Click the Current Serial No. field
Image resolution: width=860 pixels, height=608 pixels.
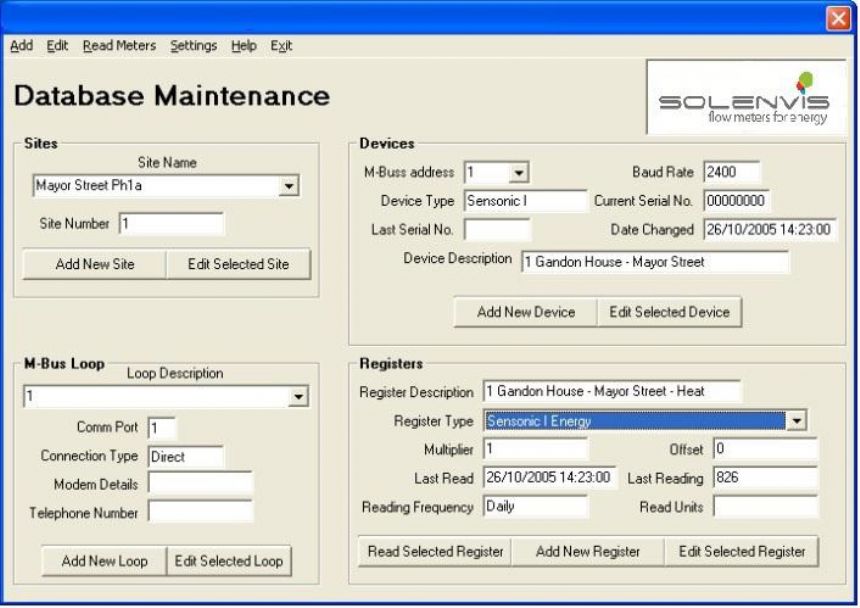pos(737,201)
